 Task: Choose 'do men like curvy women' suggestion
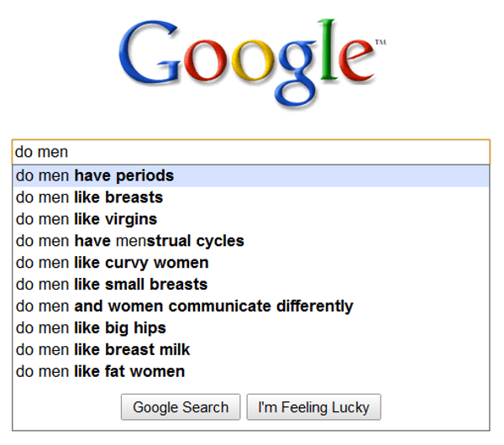pyautogui.click(x=251, y=263)
